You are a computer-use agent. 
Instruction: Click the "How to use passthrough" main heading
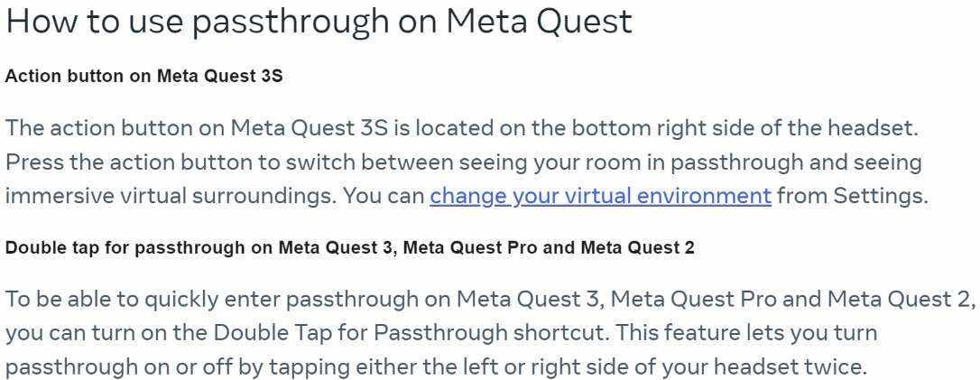pos(319,22)
